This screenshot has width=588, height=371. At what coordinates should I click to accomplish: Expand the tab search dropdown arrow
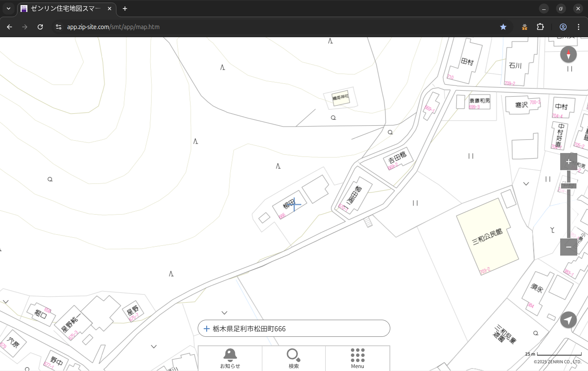[9, 9]
